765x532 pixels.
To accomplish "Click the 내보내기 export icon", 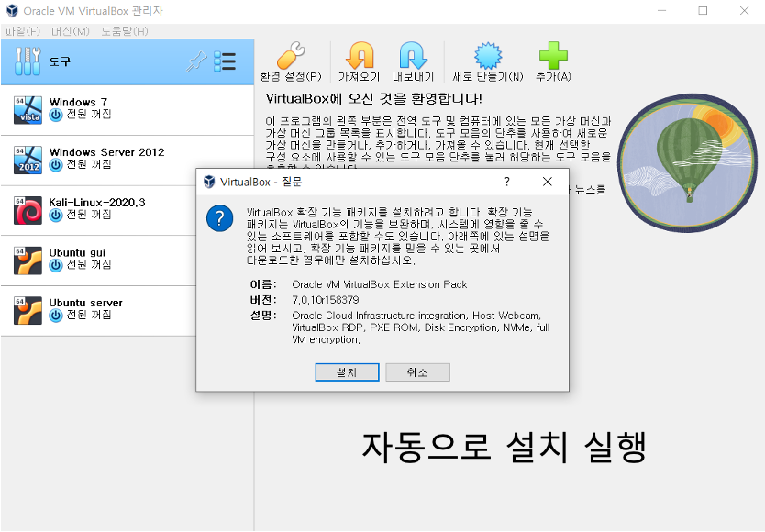I will click(x=414, y=55).
